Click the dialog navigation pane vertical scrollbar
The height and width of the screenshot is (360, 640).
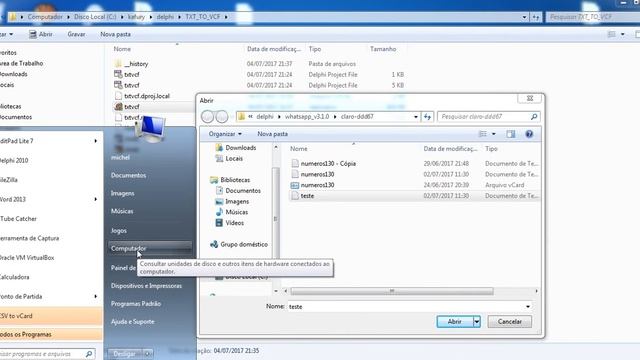click(x=276, y=218)
